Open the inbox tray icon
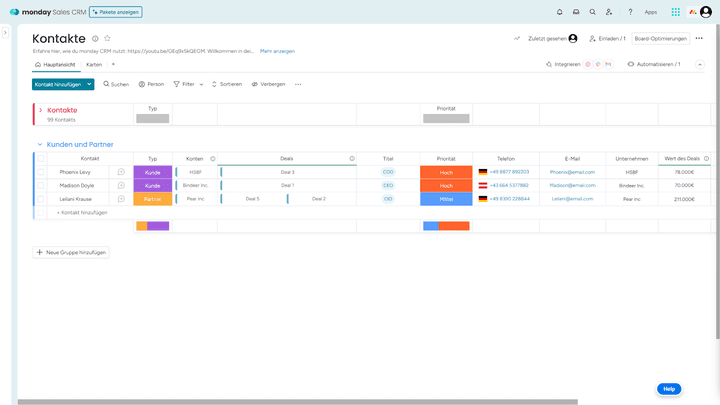Screen dimensions: 720x405 pos(575,12)
